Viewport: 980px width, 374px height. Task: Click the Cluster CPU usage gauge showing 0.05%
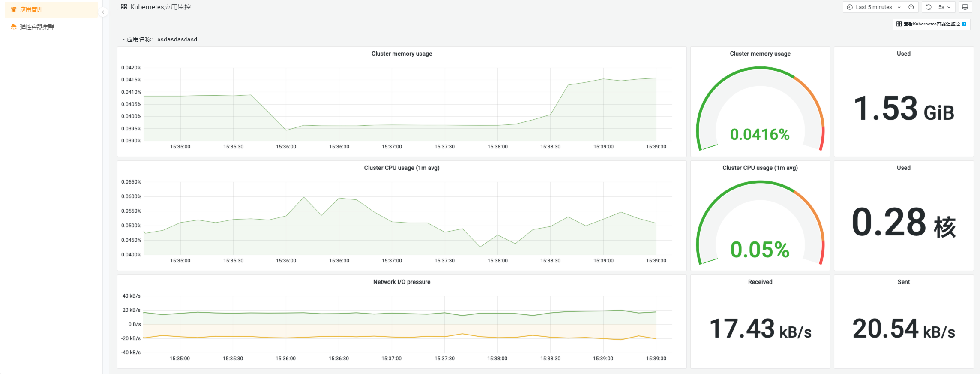click(760, 223)
